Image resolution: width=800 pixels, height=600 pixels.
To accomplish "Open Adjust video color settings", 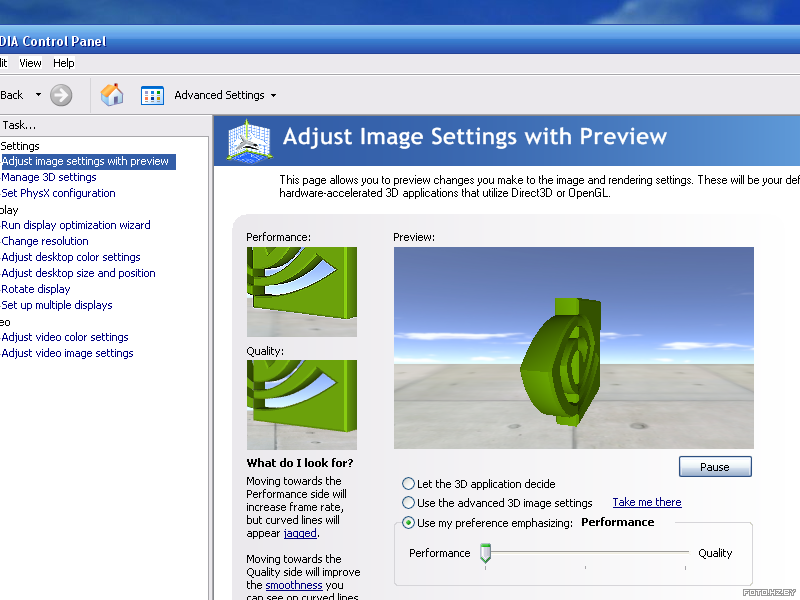I will coord(65,337).
